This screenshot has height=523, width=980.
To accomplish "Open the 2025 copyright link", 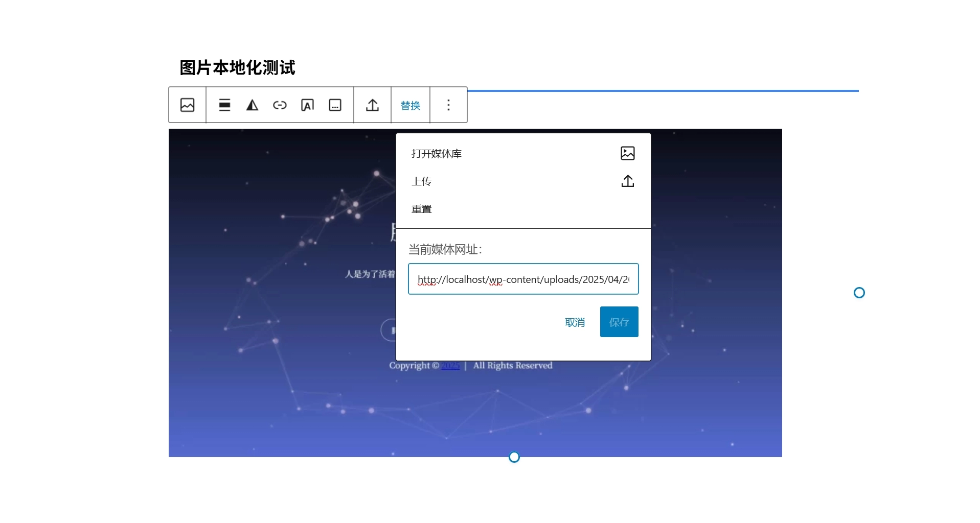I will coord(450,366).
